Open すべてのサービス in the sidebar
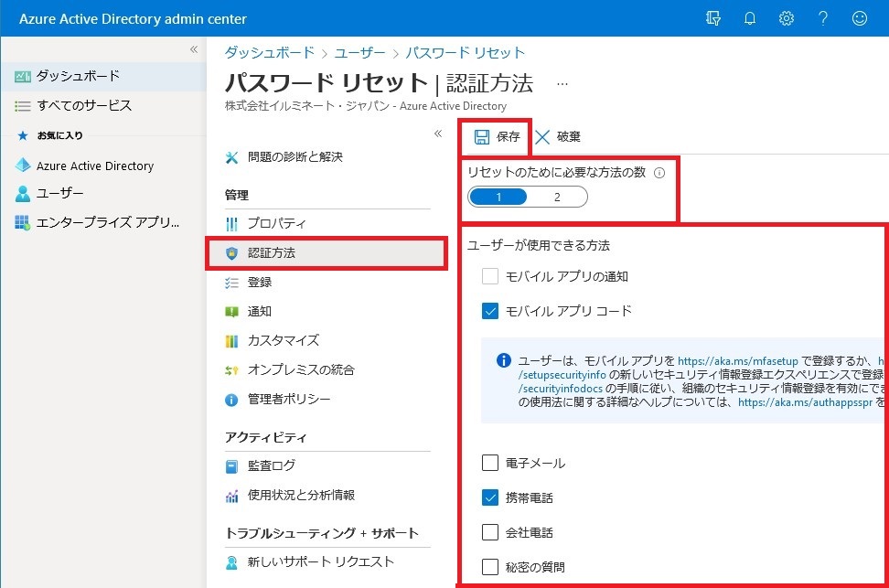Viewport: 889px width, 588px height. point(103,105)
